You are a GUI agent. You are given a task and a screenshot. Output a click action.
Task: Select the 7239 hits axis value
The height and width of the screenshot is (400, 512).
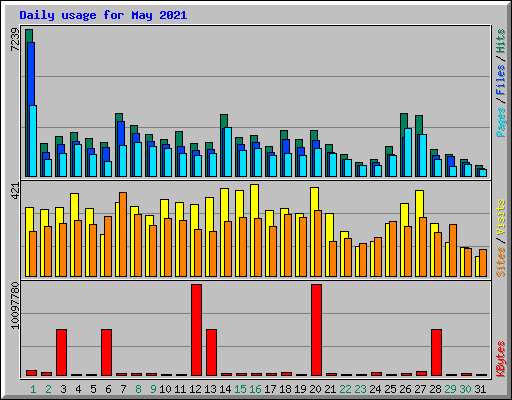15,40
